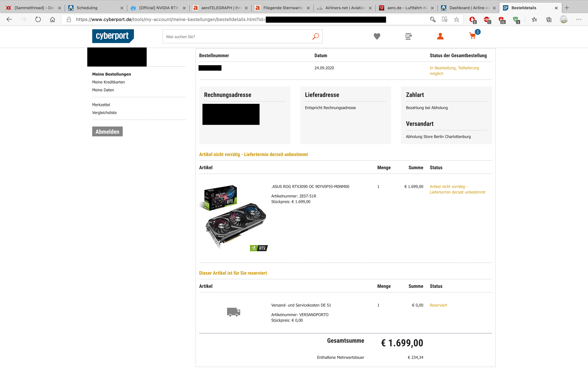This screenshot has height=368, width=588.
Task: Click the Abmelden button
Action: (x=107, y=131)
